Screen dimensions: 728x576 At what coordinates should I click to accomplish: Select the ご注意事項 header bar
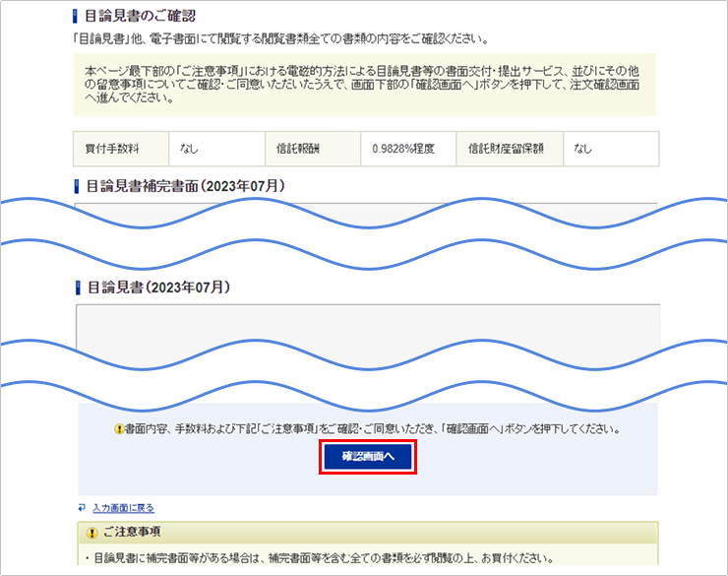366,533
